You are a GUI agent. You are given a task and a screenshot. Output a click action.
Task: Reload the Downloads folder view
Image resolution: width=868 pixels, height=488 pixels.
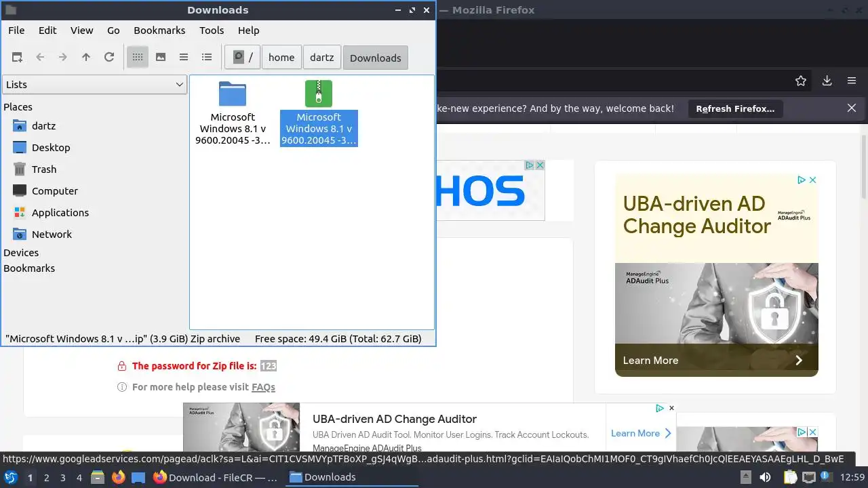[x=109, y=58]
